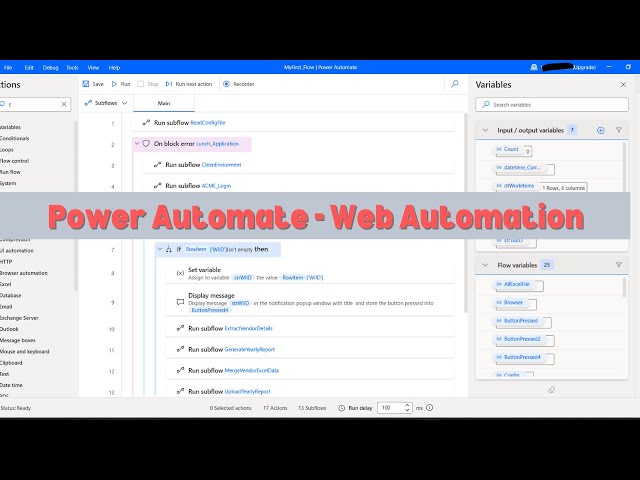Open ExtractVendorDetails subflow link

tap(249, 328)
